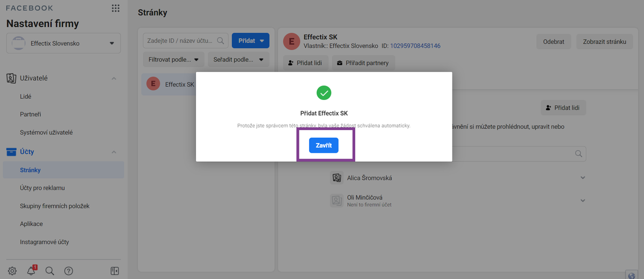
Task: Click the Přiřadit partnery button
Action: click(363, 63)
